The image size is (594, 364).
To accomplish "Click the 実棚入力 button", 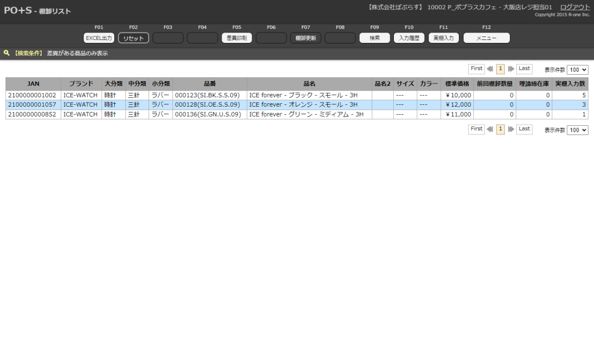I will [444, 38].
